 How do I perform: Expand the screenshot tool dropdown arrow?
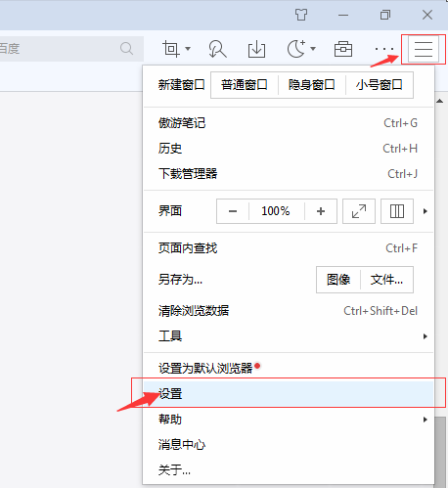tap(188, 49)
